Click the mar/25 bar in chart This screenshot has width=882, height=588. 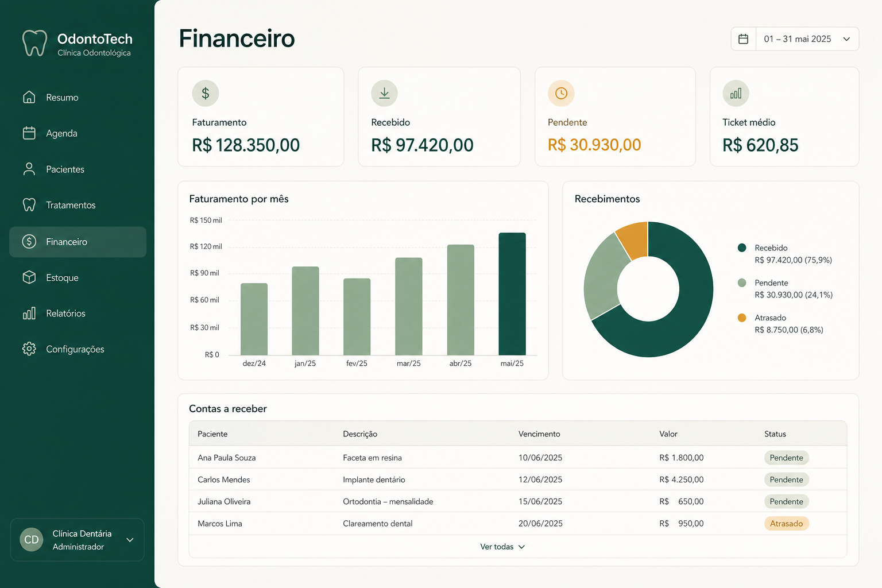point(409,306)
